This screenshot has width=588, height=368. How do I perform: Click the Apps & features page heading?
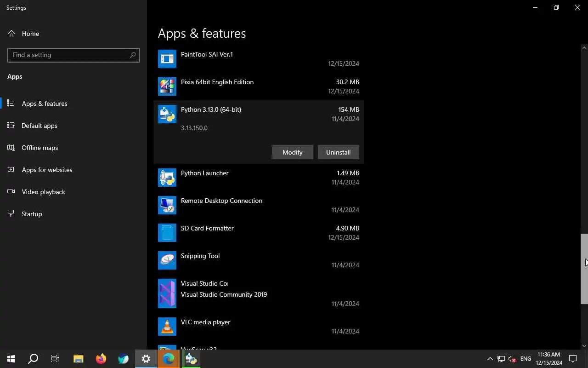[202, 33]
